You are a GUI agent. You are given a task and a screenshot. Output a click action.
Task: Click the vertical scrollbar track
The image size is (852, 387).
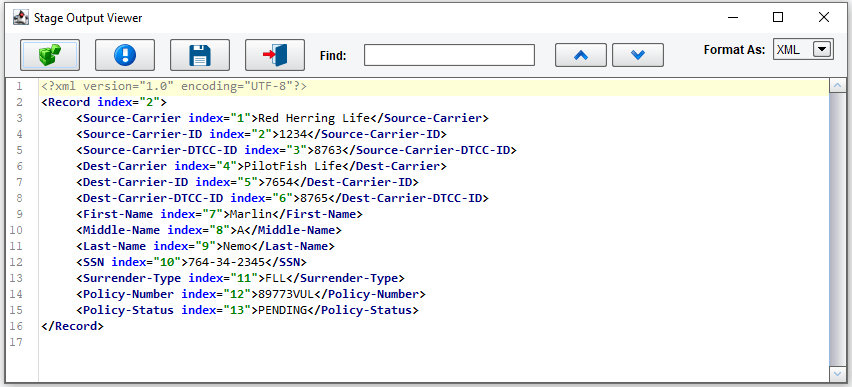tap(837, 229)
